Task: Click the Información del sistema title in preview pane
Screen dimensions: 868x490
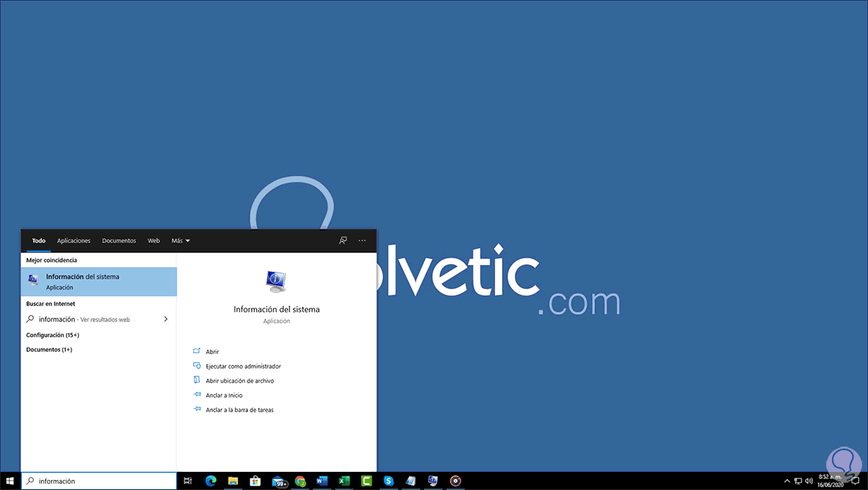Action: [x=276, y=309]
